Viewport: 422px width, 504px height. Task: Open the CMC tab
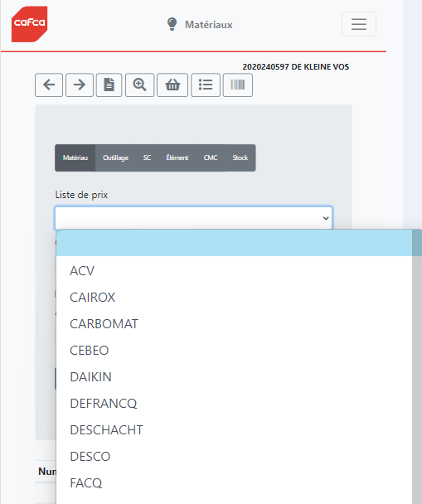211,157
